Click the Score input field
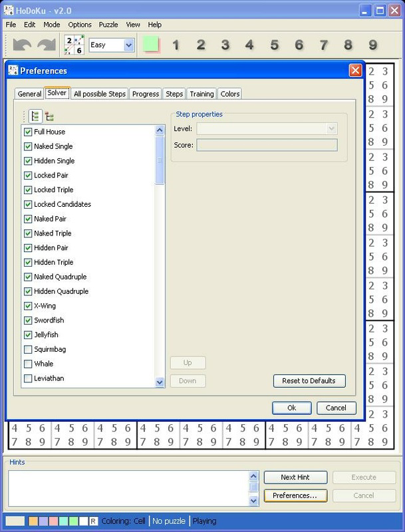Viewport: 405px width, 532px height. [267, 145]
